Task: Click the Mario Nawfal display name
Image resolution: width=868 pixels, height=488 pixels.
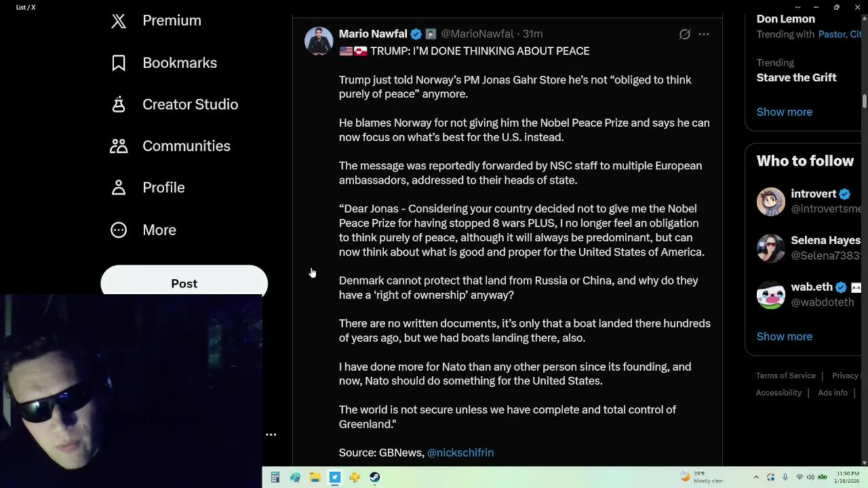Action: click(373, 34)
